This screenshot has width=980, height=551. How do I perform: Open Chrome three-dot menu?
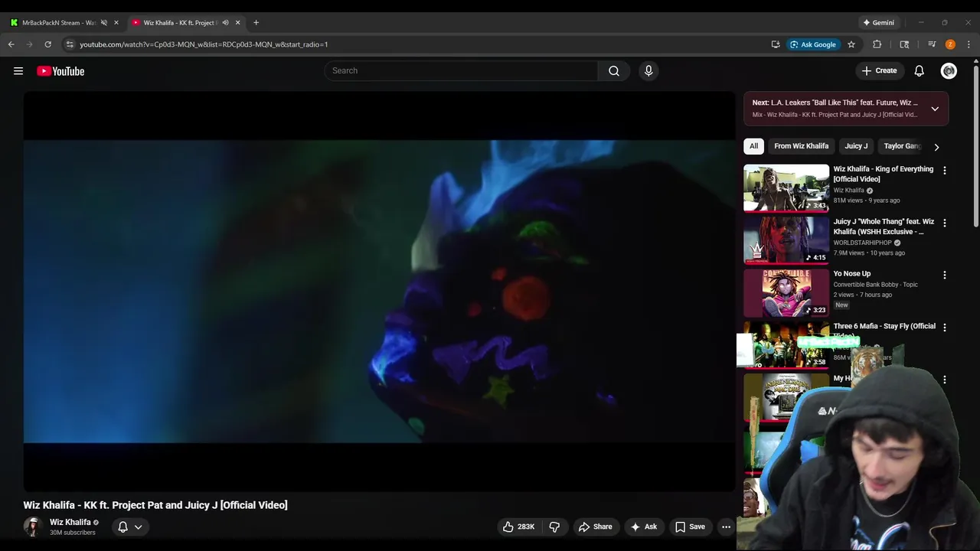coord(969,44)
